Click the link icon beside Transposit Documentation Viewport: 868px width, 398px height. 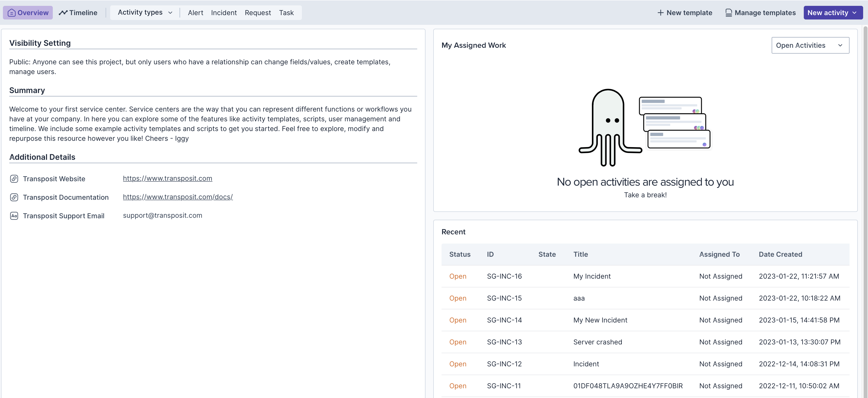[x=14, y=197]
